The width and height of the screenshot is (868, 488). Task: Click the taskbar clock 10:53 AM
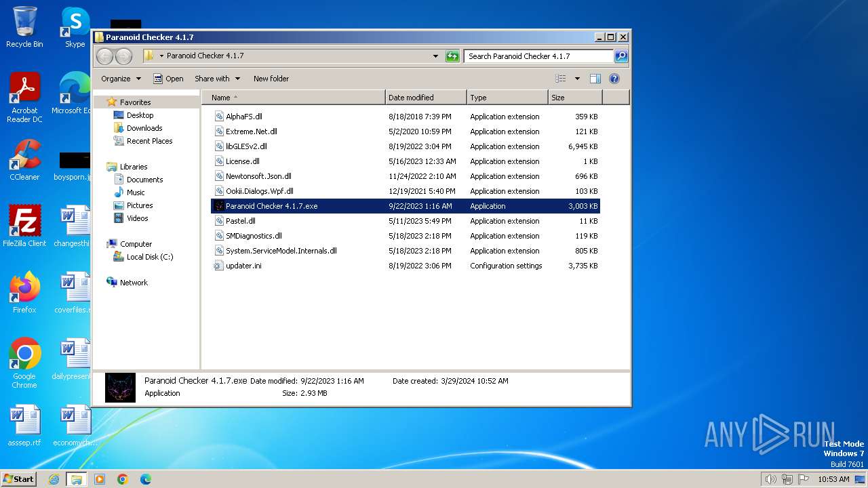833,479
